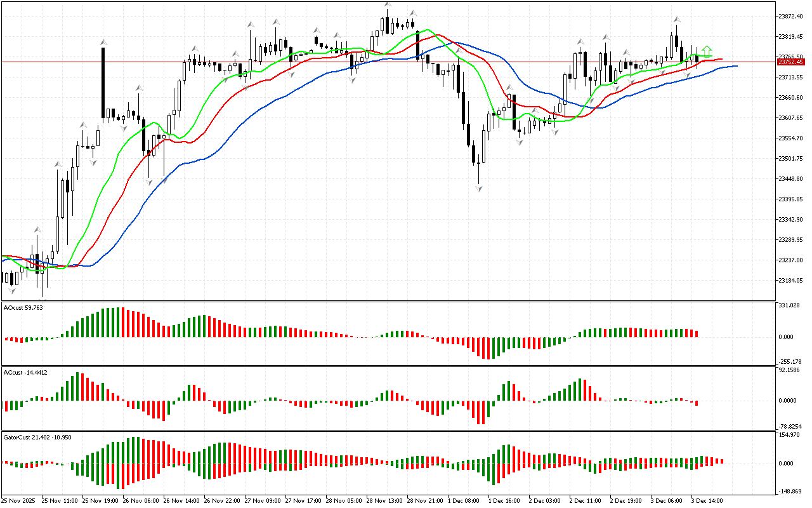The image size is (812, 508).
Task: Click the 23184.05 price scale label
Action: [790, 281]
